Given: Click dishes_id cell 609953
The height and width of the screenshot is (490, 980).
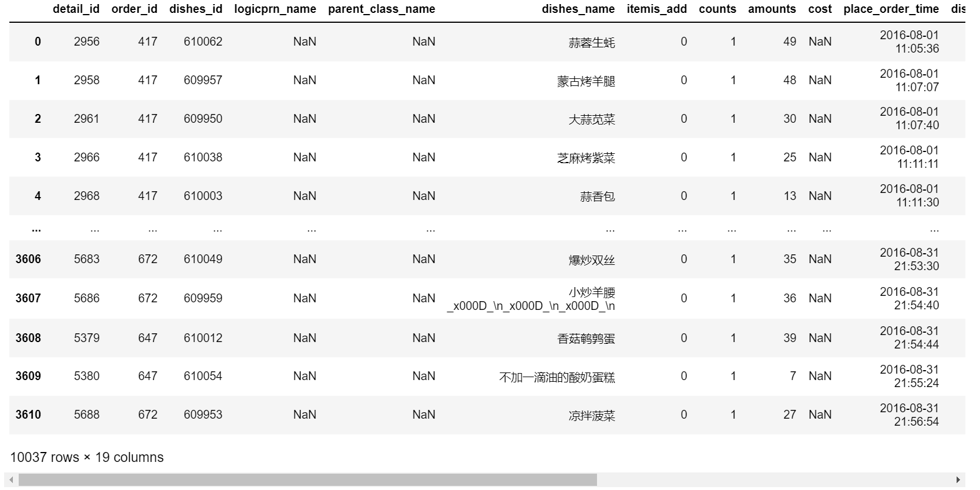Looking at the screenshot, I should tap(203, 415).
